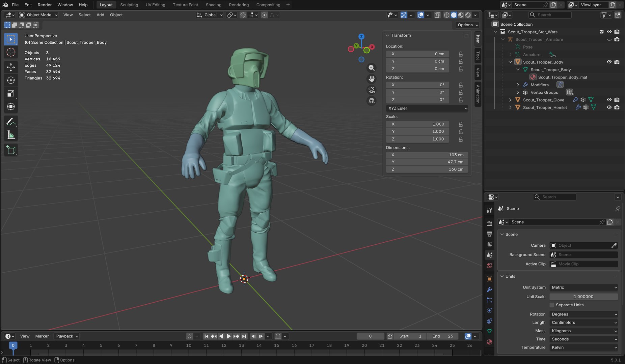Open the timeline Marker menu
Image resolution: width=625 pixels, height=364 pixels.
[42, 336]
